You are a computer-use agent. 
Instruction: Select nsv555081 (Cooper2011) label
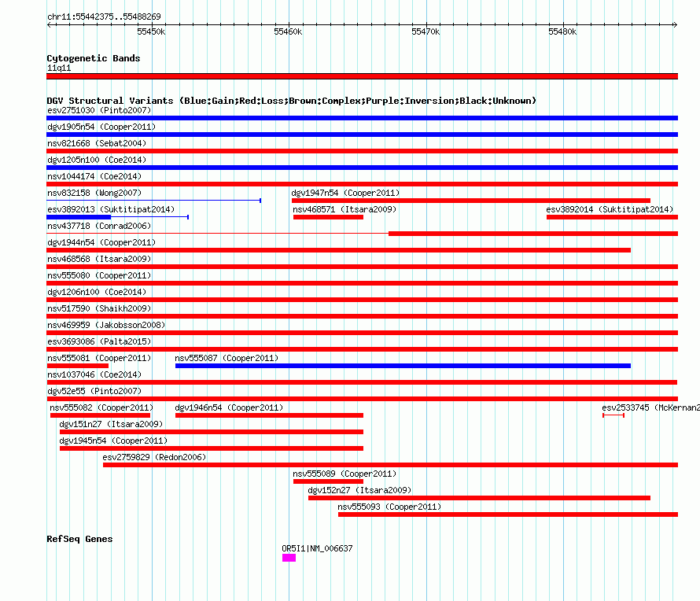(99, 358)
